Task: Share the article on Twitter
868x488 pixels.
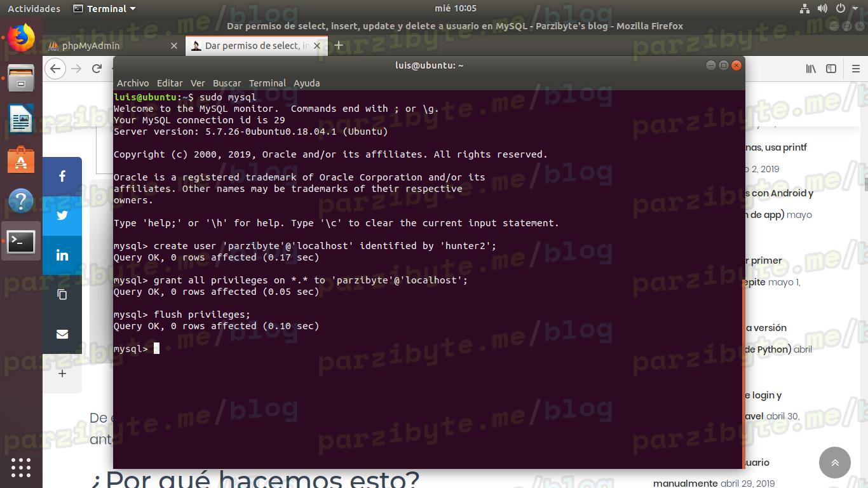Action: (x=62, y=215)
